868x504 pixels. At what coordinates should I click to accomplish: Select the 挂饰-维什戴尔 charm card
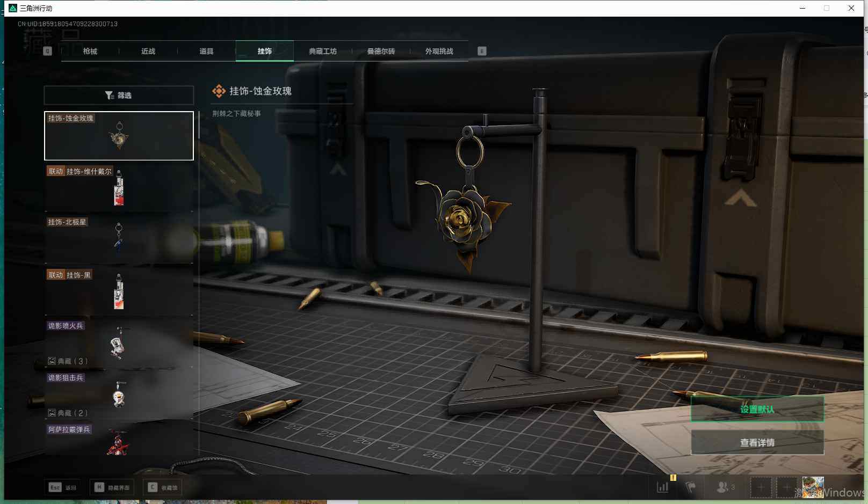point(119,187)
